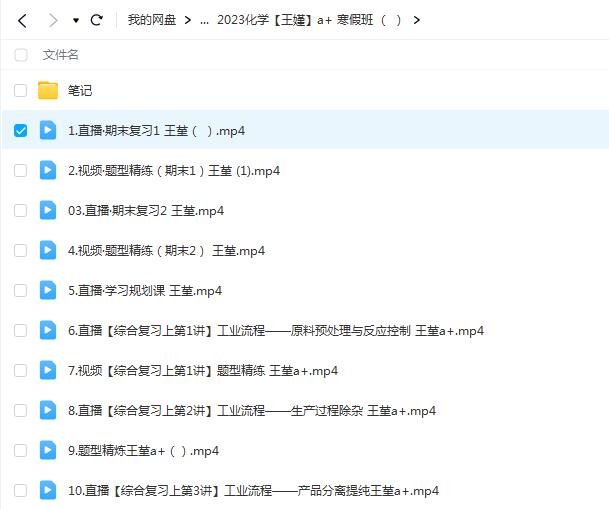Image resolution: width=609 pixels, height=509 pixels.
Task: Click video icon for 9.题型精炼王堇a+ file
Action: pos(48,451)
